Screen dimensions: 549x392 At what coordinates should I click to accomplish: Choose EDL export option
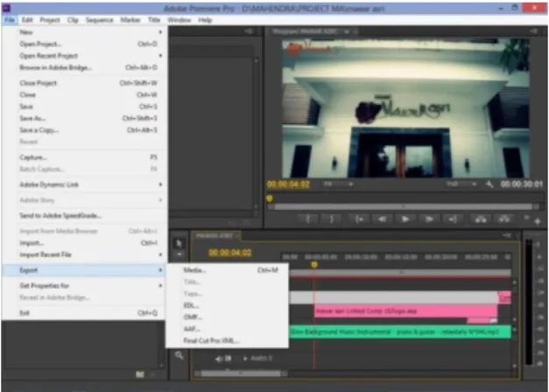click(x=228, y=305)
